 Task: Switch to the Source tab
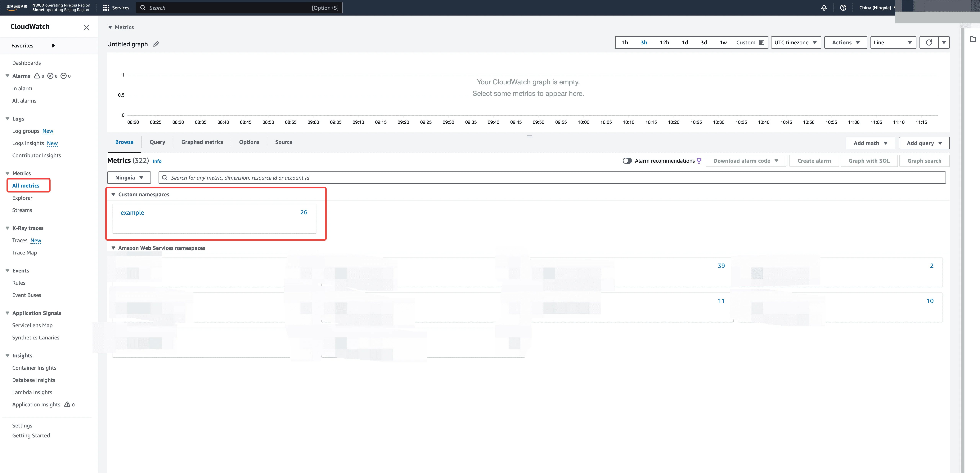coord(283,142)
